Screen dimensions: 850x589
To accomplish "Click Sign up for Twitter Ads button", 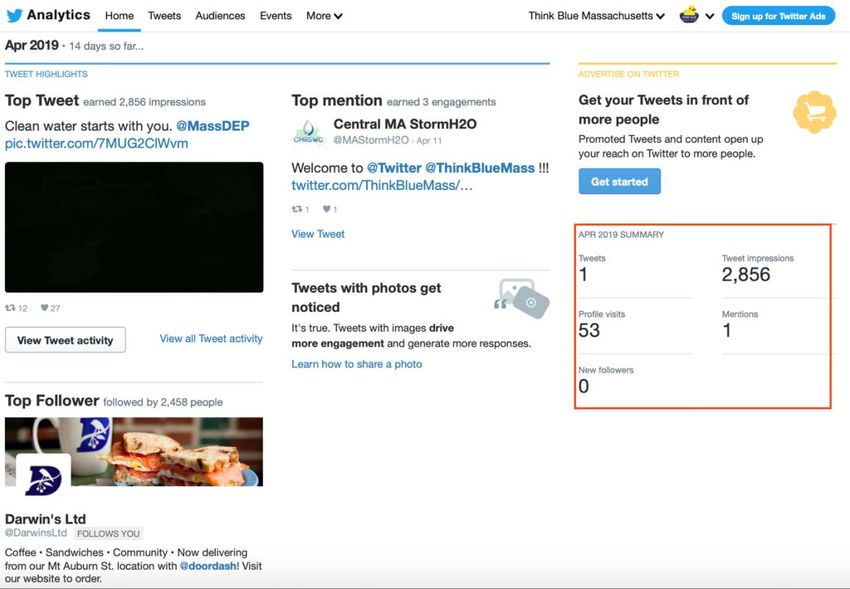I will coord(778,16).
